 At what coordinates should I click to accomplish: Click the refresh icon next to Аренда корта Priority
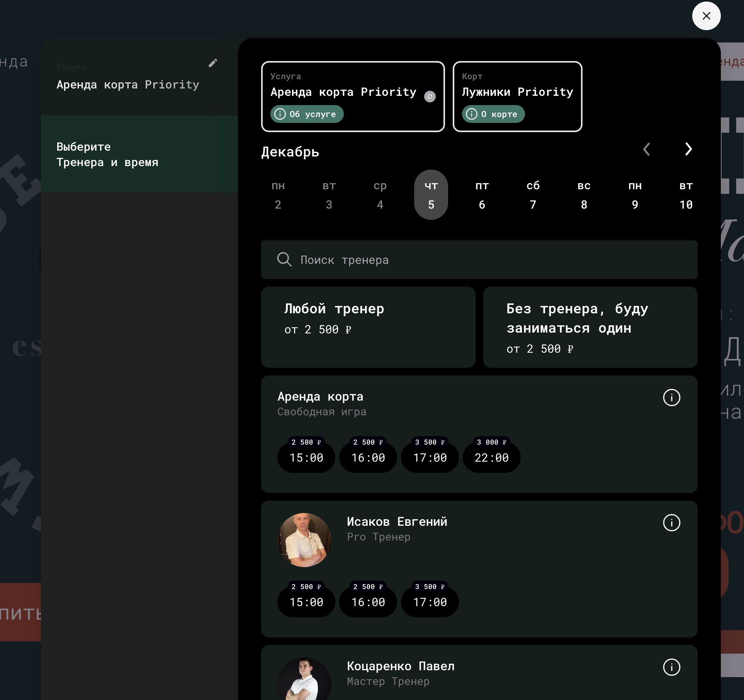point(430,97)
